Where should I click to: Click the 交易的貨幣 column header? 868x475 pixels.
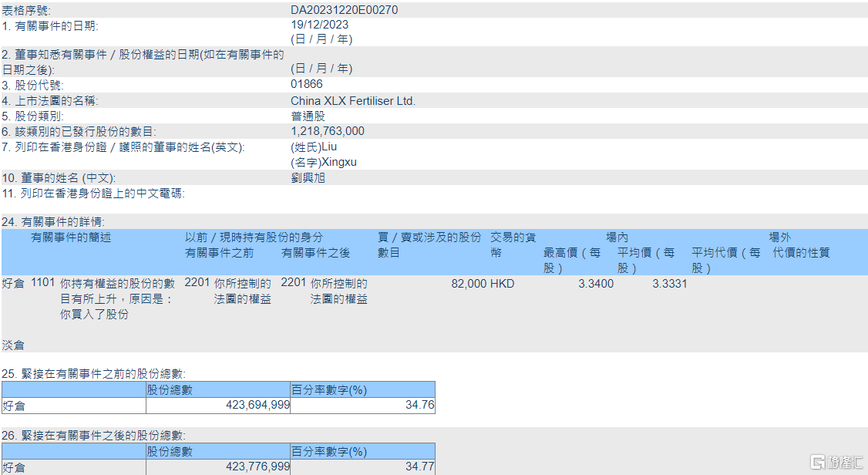point(513,244)
